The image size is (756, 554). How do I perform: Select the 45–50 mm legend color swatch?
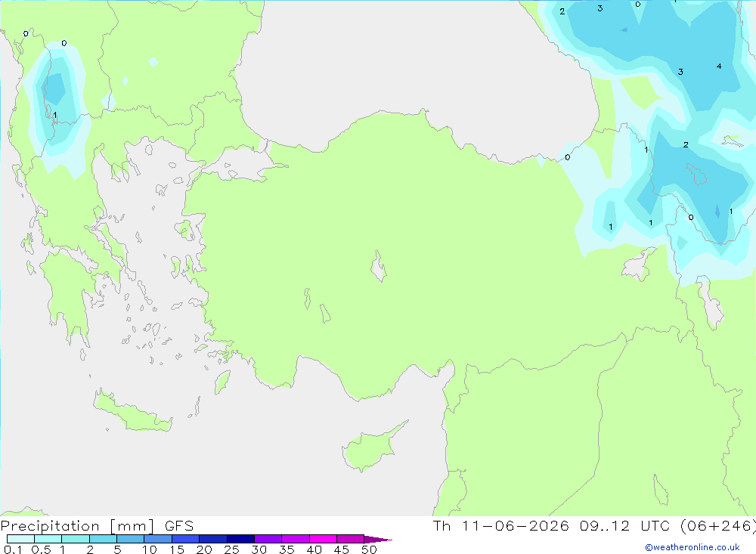click(350, 539)
